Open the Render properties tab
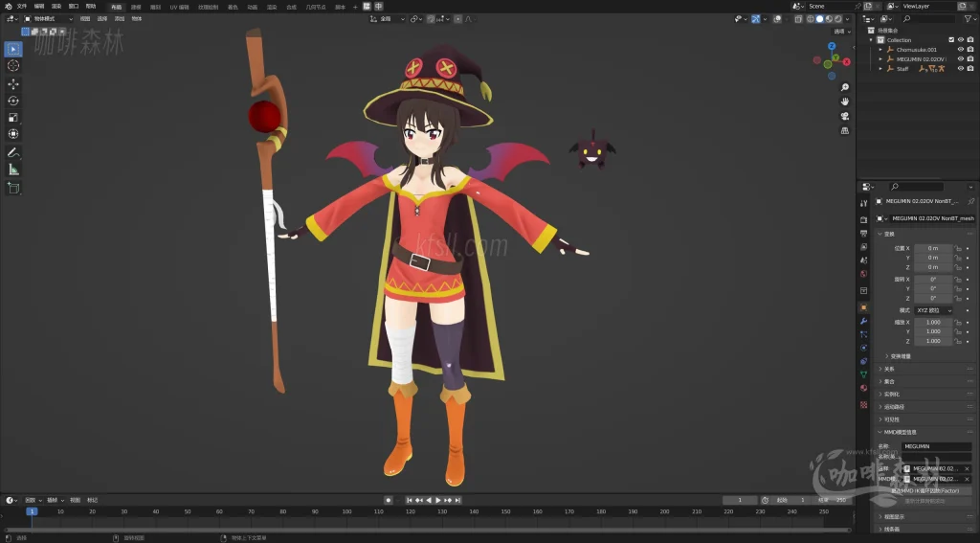The image size is (980, 543). (x=864, y=219)
